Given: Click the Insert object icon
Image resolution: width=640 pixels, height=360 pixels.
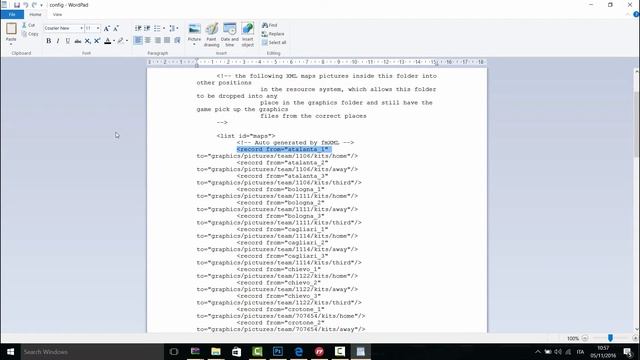Looking at the screenshot, I should click(x=248, y=29).
